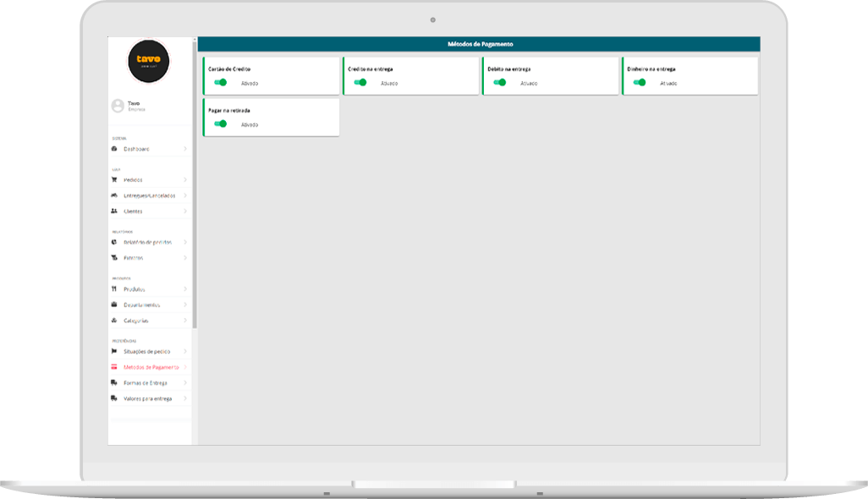This screenshot has height=499, width=868.
Task: Expand the Valores para entrega chevron
Action: tap(185, 398)
